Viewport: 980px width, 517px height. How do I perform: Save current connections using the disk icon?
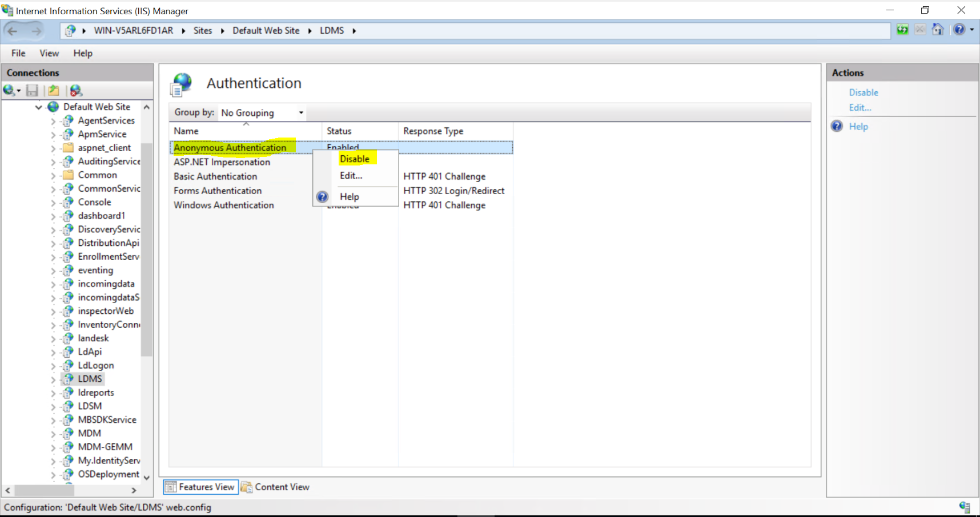point(33,90)
